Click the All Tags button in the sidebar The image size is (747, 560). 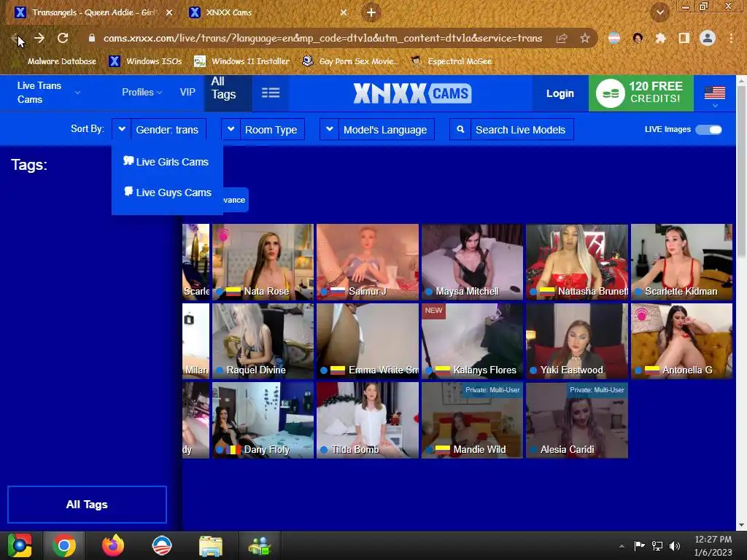coord(88,505)
